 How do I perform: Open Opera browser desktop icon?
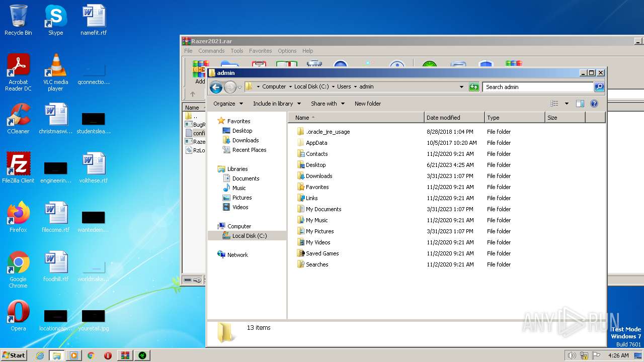pyautogui.click(x=18, y=316)
